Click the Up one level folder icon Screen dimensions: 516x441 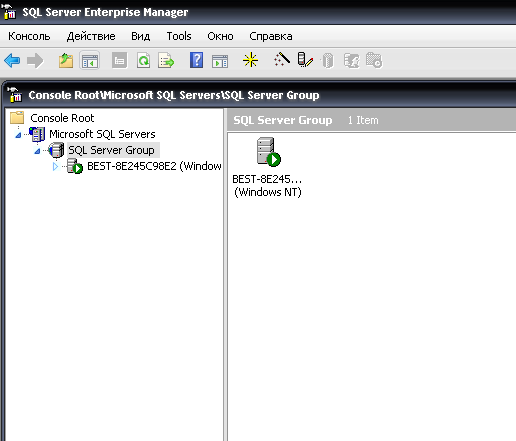click(66, 61)
